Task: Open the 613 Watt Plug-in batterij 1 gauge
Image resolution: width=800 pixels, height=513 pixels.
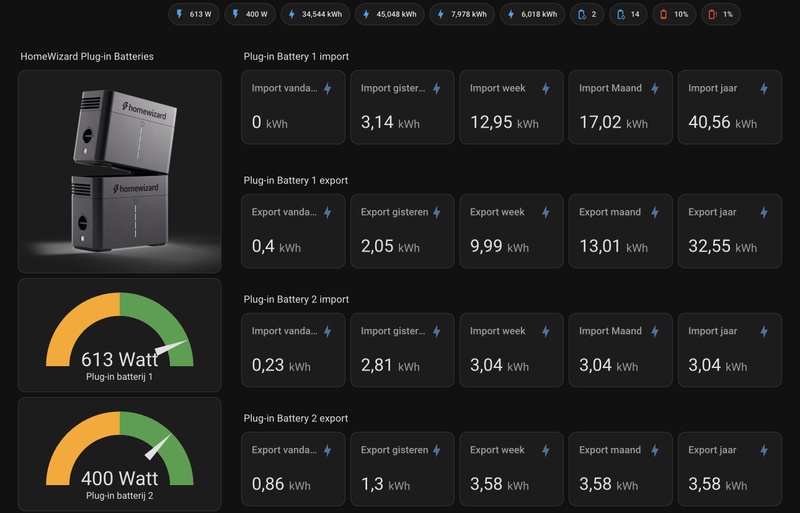Action: click(120, 335)
